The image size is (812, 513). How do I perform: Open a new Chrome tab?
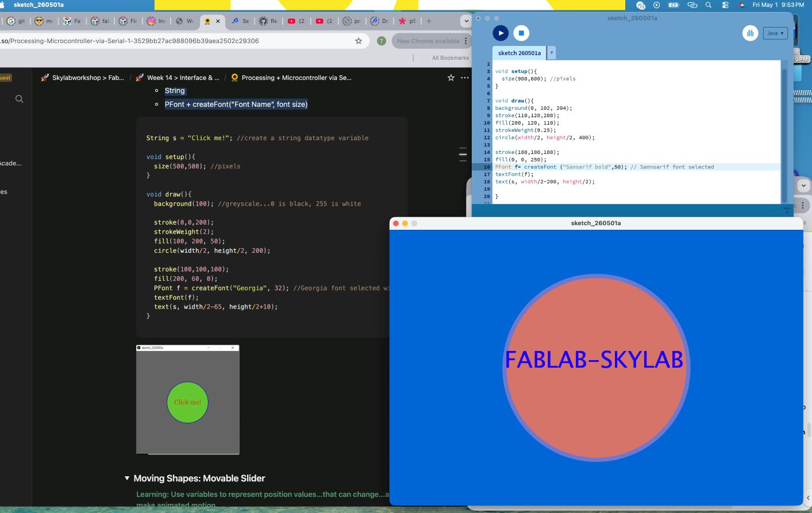tap(429, 21)
